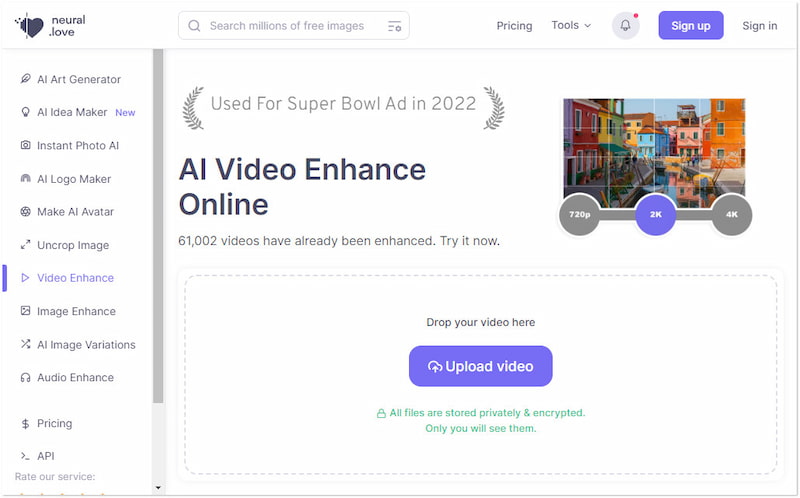
Task: Click the Audio Enhance headphones icon
Action: click(x=25, y=377)
